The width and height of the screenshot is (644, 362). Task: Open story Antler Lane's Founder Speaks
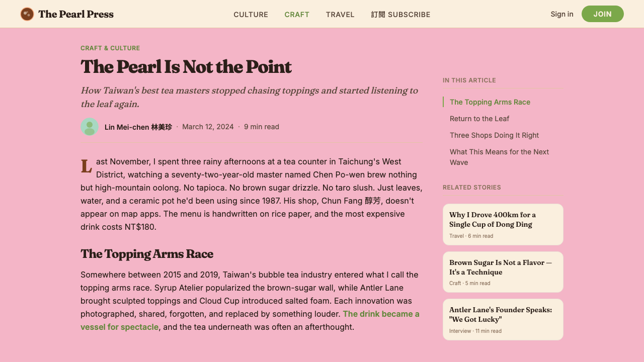[x=503, y=320]
